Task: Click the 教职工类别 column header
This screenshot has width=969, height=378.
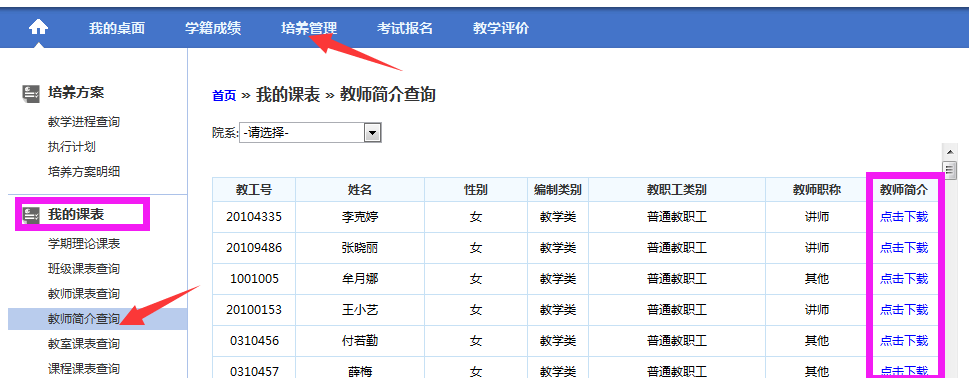Action: [677, 190]
